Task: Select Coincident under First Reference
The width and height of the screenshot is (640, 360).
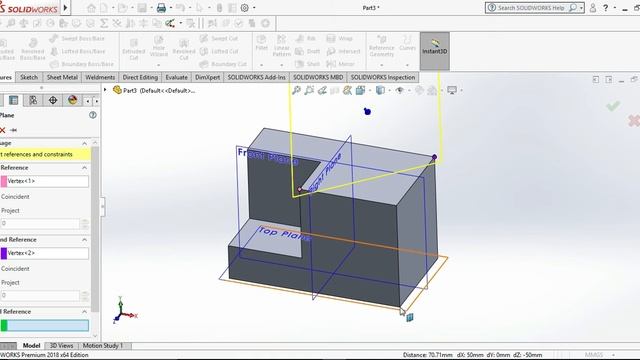Action: click(15, 197)
